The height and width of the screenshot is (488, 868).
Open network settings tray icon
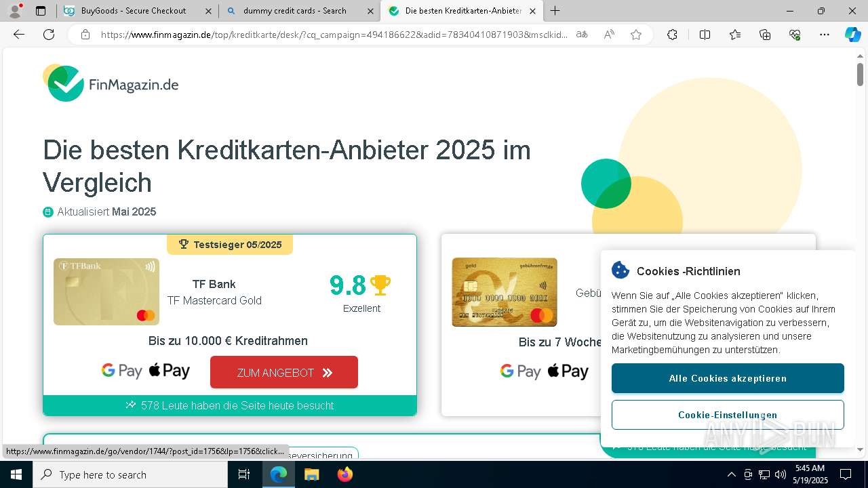click(x=764, y=474)
